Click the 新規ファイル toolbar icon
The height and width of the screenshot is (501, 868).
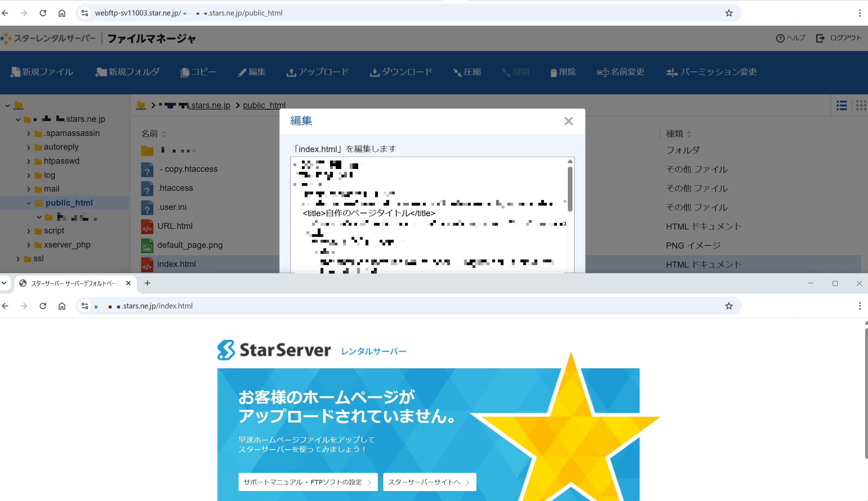click(x=15, y=72)
